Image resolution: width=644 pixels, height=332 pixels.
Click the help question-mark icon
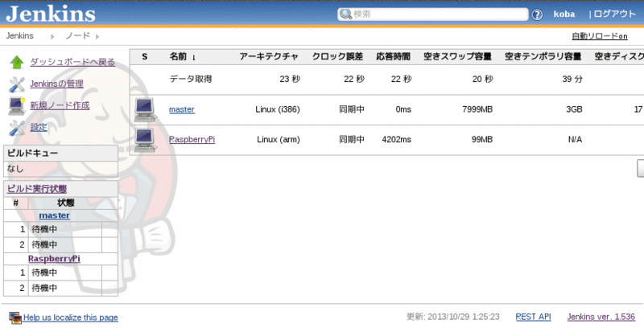pos(537,14)
